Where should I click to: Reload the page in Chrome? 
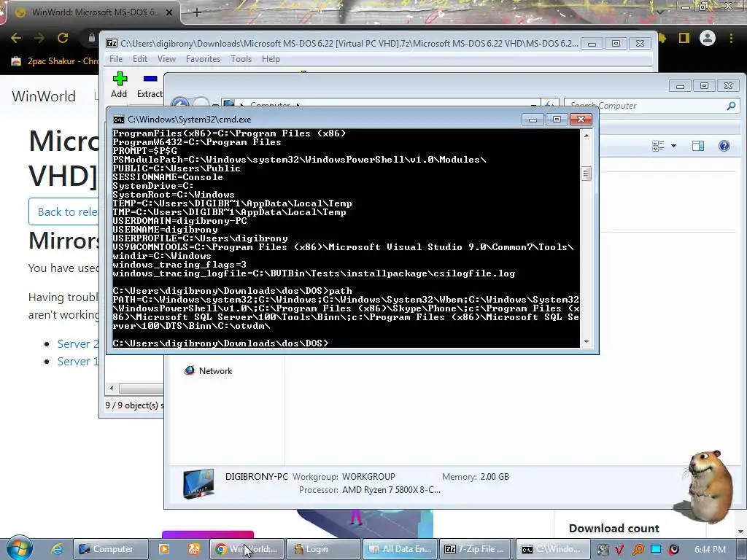click(63, 38)
